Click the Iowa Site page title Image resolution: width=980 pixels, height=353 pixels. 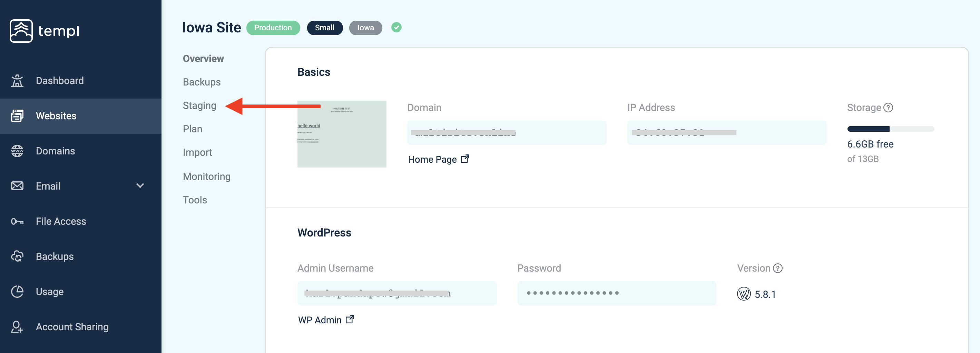point(212,28)
